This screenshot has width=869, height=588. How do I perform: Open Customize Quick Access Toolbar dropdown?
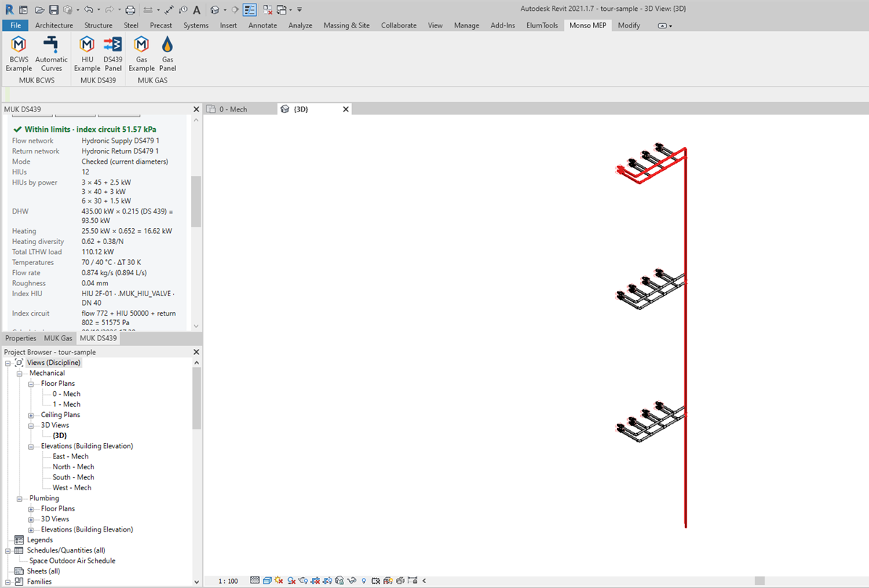[x=299, y=10]
